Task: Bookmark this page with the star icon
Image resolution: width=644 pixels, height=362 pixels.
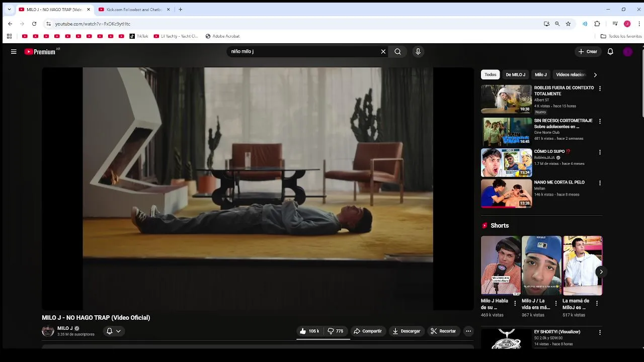Action: point(568,24)
